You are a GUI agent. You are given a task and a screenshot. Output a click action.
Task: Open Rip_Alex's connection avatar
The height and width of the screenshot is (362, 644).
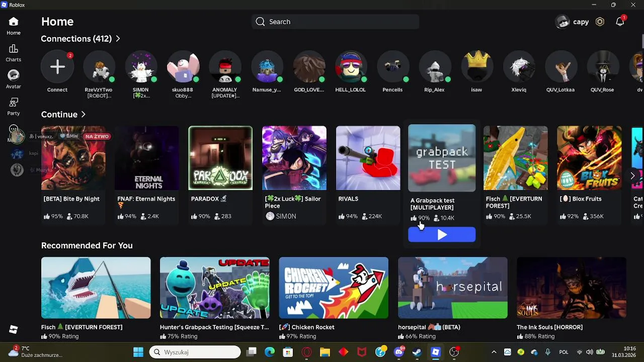point(434,67)
